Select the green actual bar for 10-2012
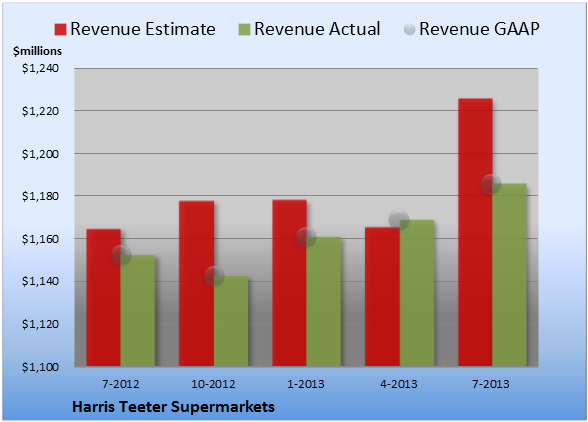The width and height of the screenshot is (588, 422). pos(231,321)
